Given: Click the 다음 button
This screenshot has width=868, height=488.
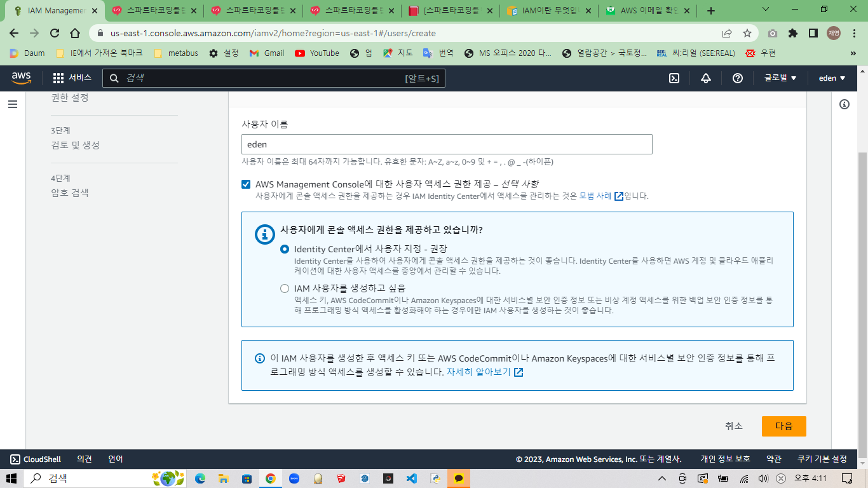Looking at the screenshot, I should click(x=783, y=426).
